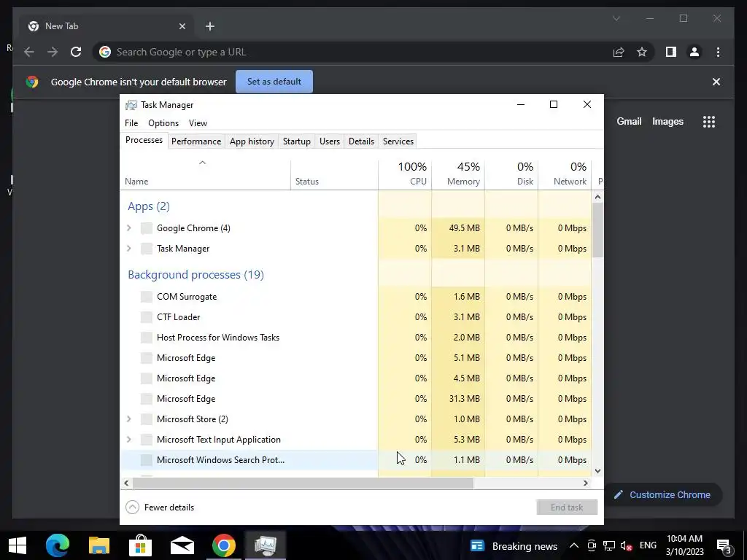
Task: Click the Chrome back arrow
Action: tap(29, 52)
